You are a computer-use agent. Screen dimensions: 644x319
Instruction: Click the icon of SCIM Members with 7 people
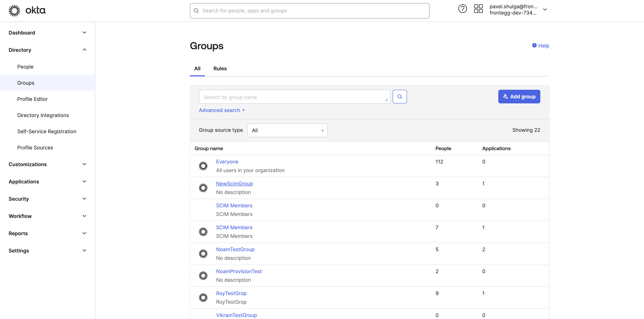(203, 232)
